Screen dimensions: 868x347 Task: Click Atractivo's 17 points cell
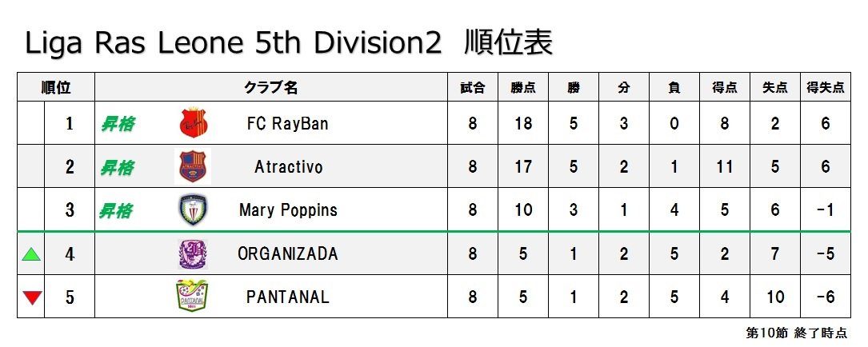pos(523,166)
